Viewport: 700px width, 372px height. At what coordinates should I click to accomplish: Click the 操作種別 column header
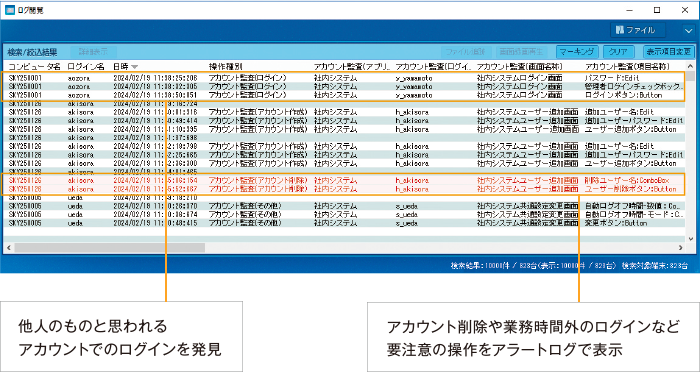click(226, 67)
